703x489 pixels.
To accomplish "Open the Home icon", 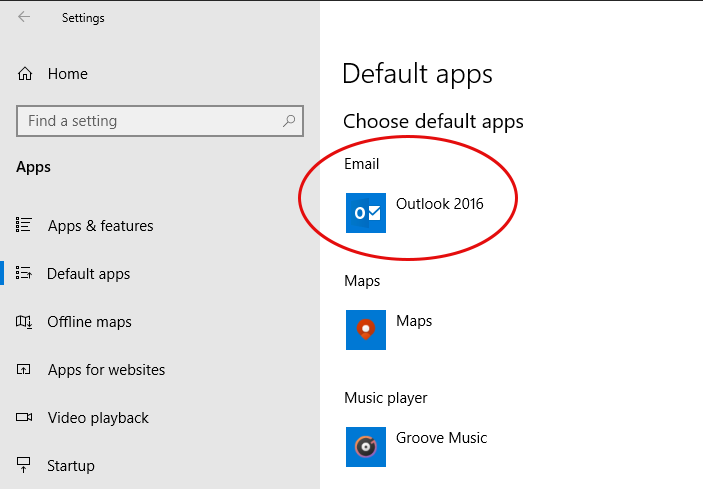I will tap(25, 74).
